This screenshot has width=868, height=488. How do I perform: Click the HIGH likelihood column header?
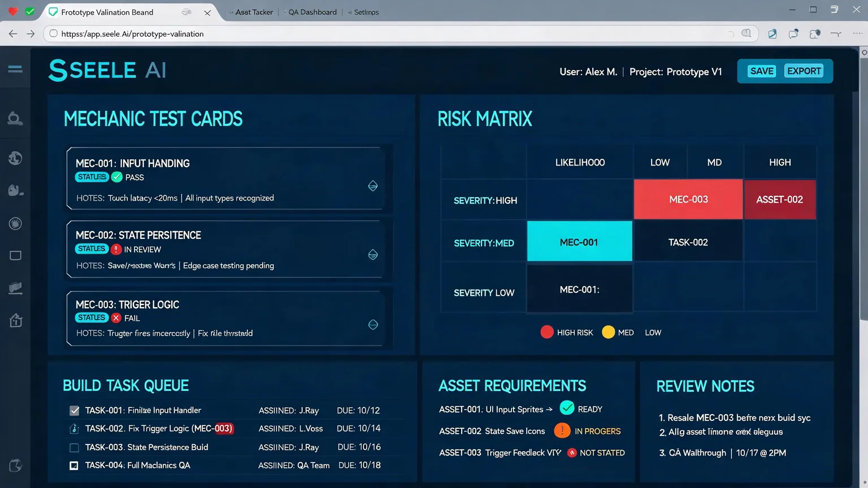pyautogui.click(x=780, y=163)
